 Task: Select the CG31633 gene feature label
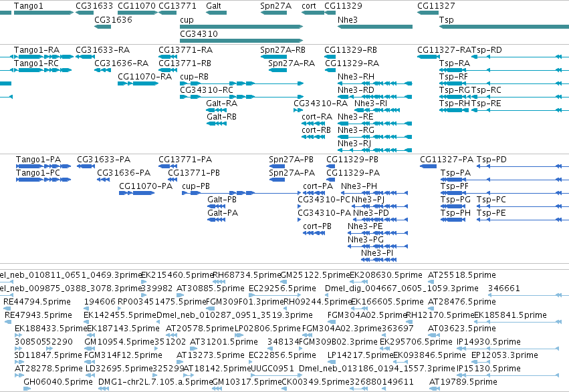(94, 6)
